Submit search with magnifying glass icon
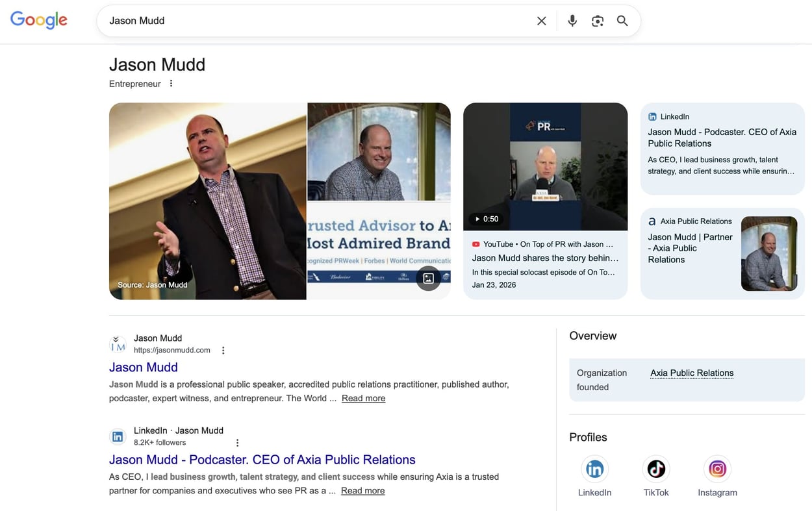The height and width of the screenshot is (511, 812). [622, 21]
